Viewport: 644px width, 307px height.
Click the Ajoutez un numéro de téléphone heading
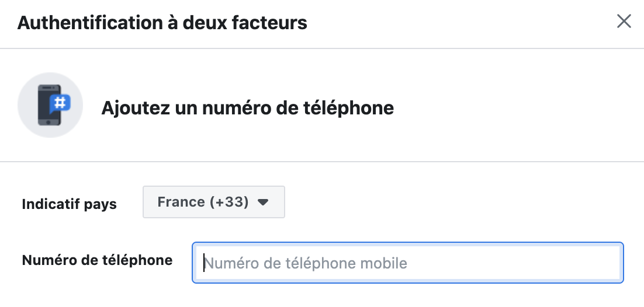click(x=247, y=108)
